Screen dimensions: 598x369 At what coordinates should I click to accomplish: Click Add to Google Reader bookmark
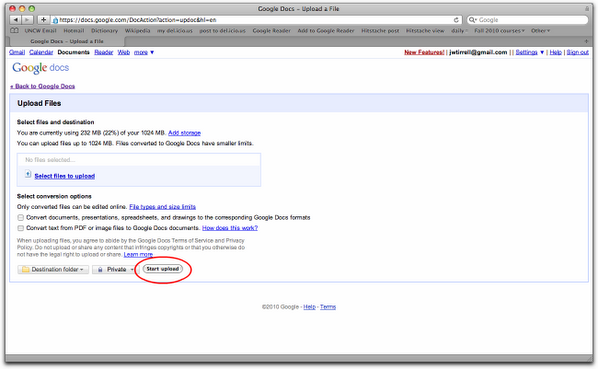(x=326, y=30)
